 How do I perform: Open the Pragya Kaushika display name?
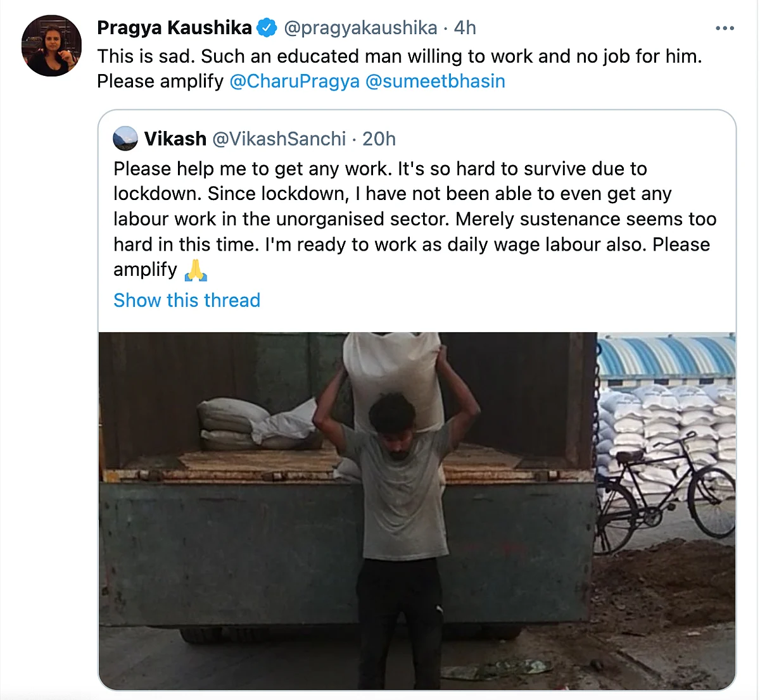(175, 28)
